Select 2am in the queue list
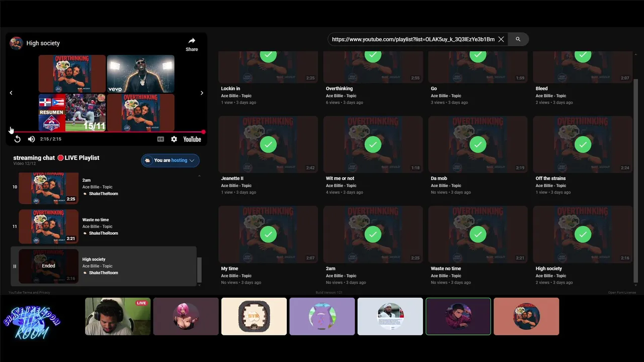Viewport: 644px width, 362px height. pyautogui.click(x=104, y=187)
